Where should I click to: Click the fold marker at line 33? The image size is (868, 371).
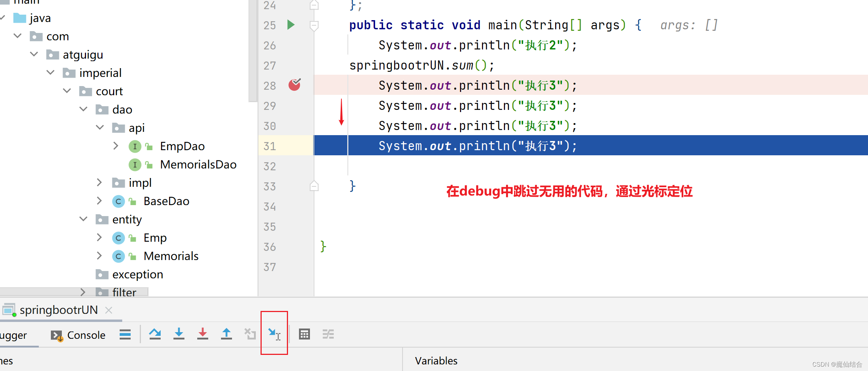tap(314, 186)
